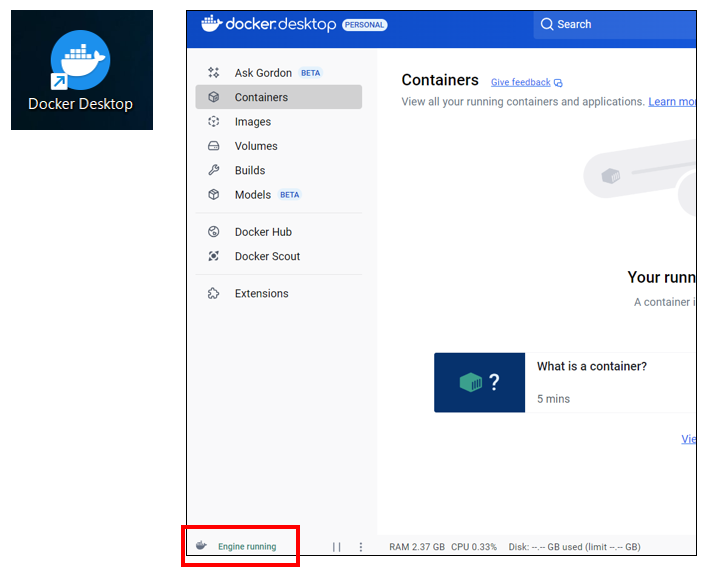Click the feedback icon after Give feedback

coord(558,83)
